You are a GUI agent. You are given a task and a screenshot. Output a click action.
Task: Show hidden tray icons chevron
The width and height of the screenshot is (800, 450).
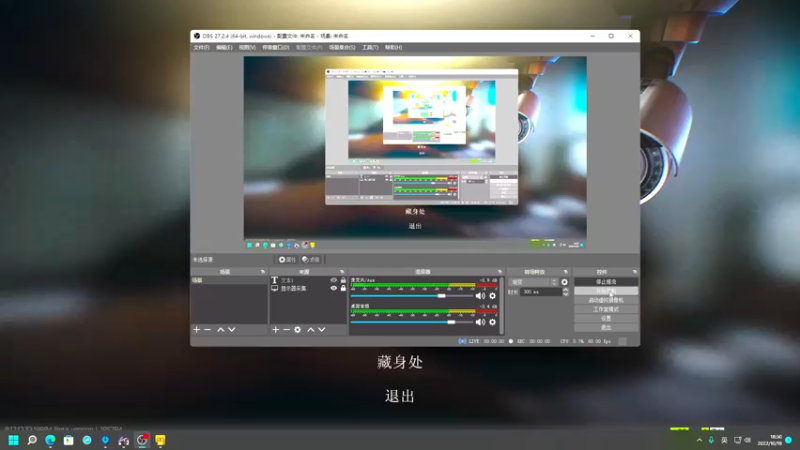pos(699,440)
